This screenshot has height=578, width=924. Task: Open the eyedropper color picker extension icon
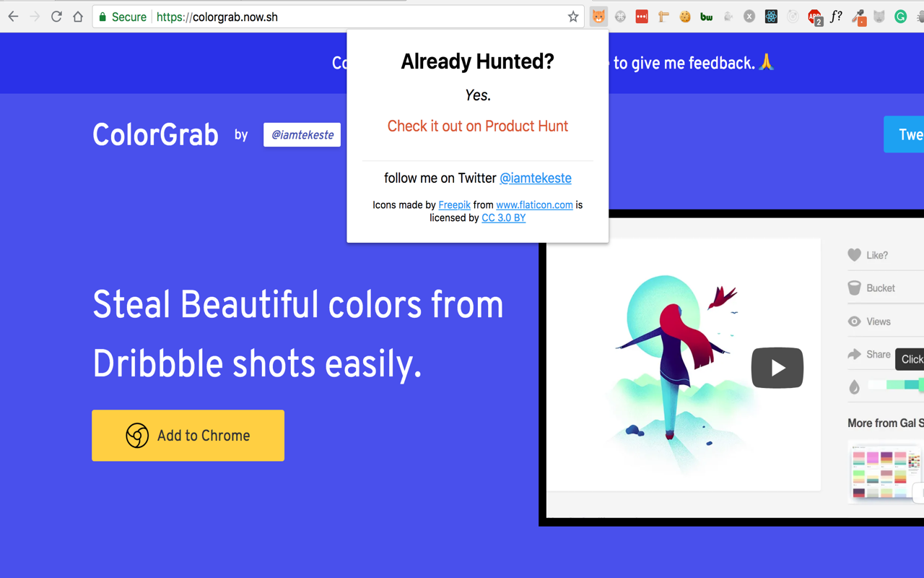[858, 17]
